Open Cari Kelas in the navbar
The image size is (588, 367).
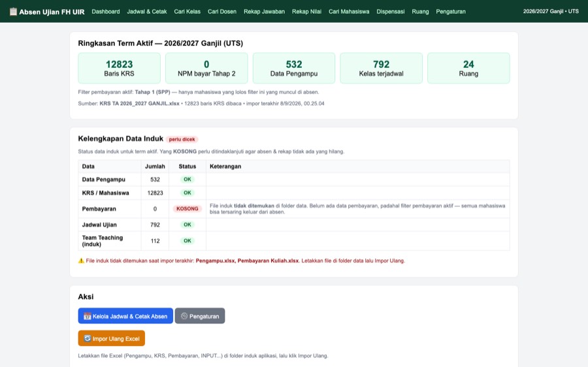[x=187, y=12]
